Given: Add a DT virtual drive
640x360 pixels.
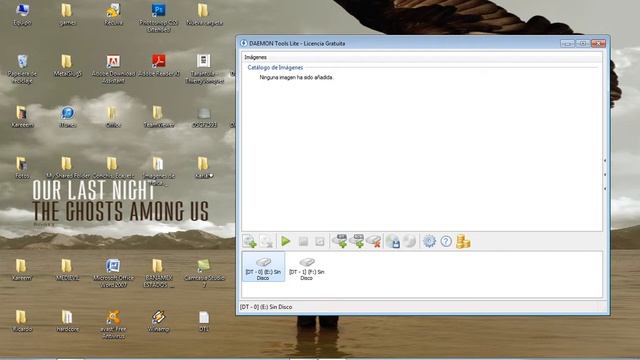Looking at the screenshot, I should tap(340, 241).
